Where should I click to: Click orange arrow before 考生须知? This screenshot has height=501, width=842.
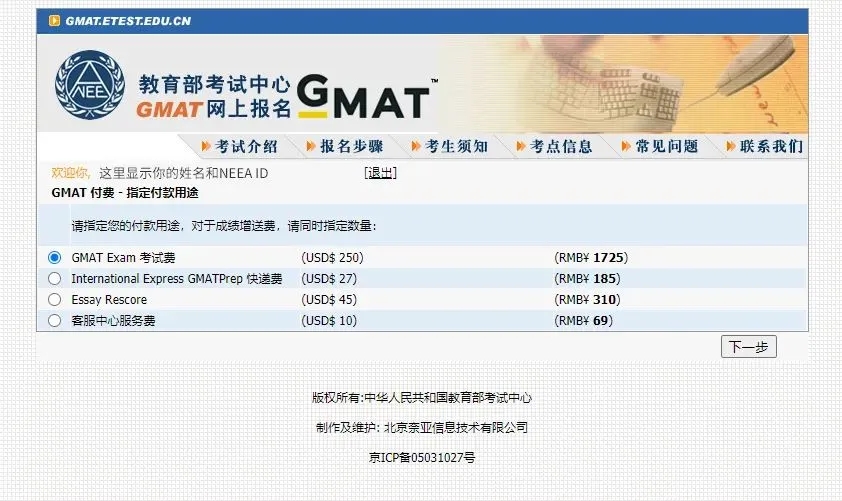[416, 147]
